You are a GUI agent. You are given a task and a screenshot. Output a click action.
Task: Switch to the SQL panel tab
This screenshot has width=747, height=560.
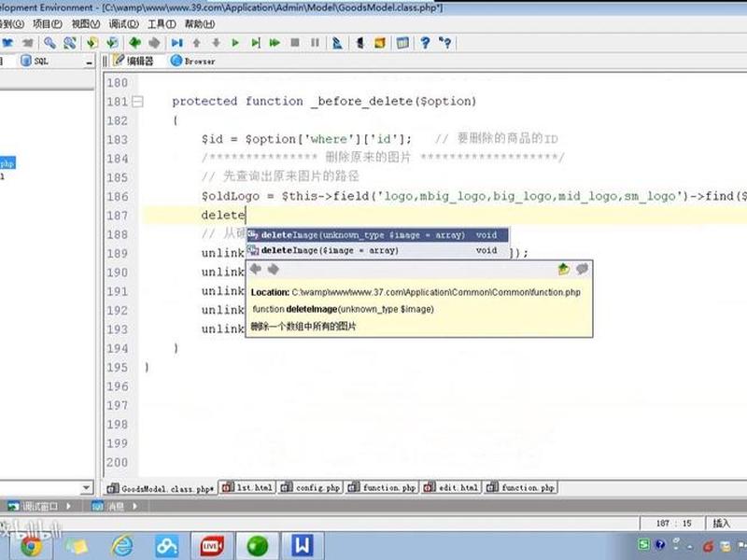(35, 61)
